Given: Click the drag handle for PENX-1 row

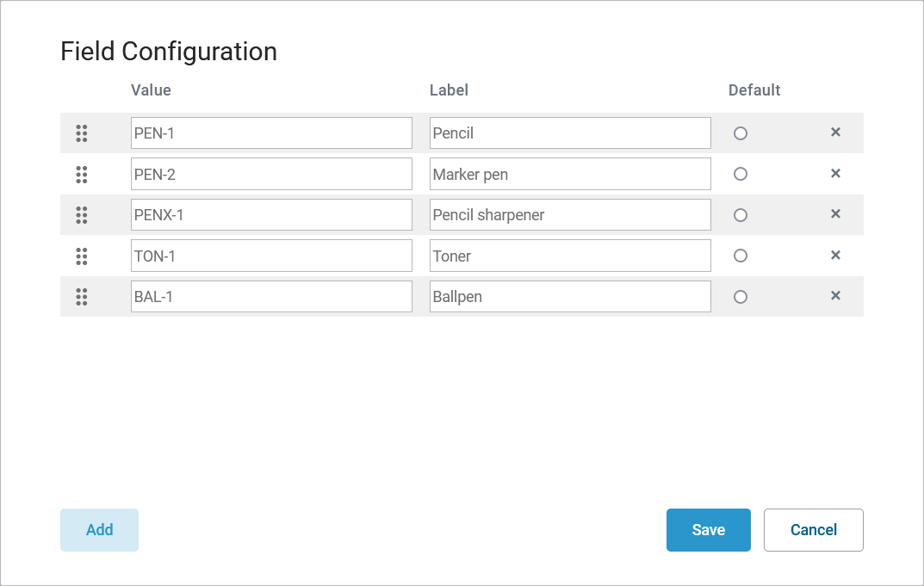Looking at the screenshot, I should point(82,214).
